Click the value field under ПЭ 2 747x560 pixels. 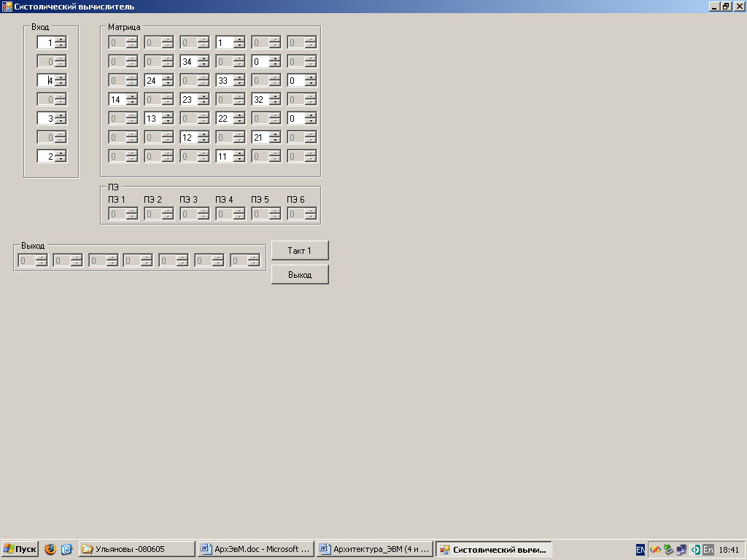pos(158,214)
